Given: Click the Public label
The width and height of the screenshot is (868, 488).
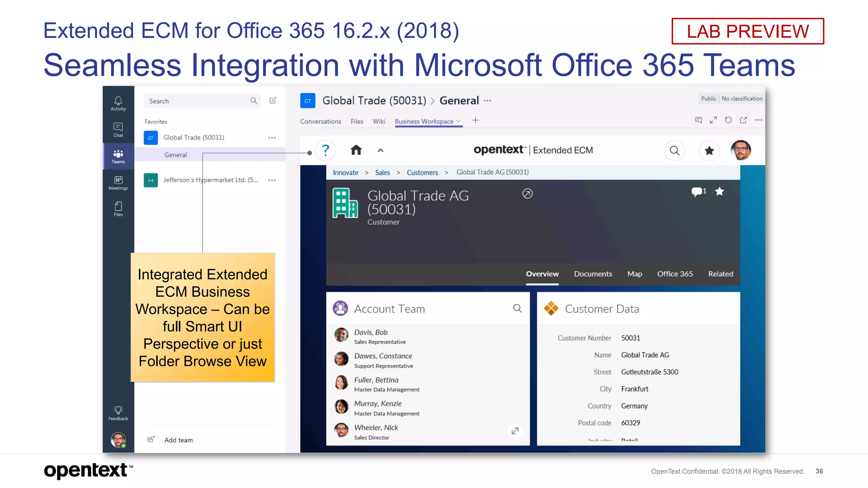Looking at the screenshot, I should click(x=708, y=98).
